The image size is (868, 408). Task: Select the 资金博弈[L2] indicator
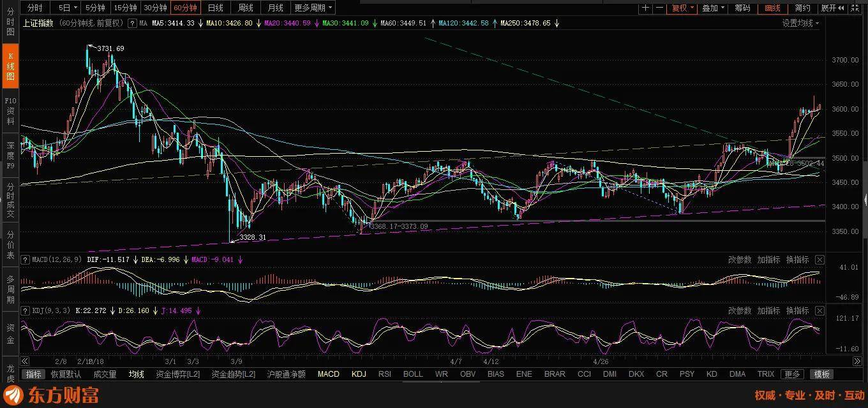pyautogui.click(x=178, y=374)
